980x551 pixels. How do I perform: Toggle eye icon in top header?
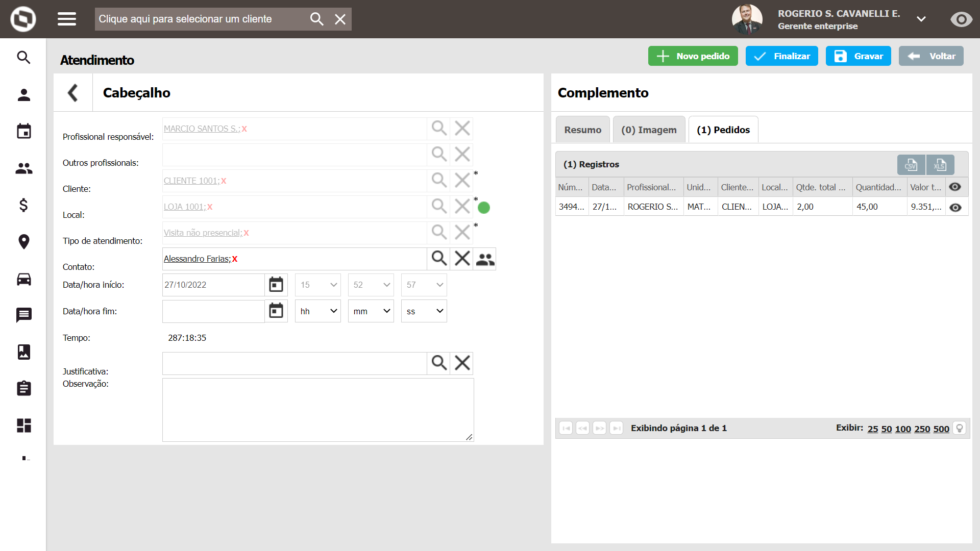(x=961, y=19)
